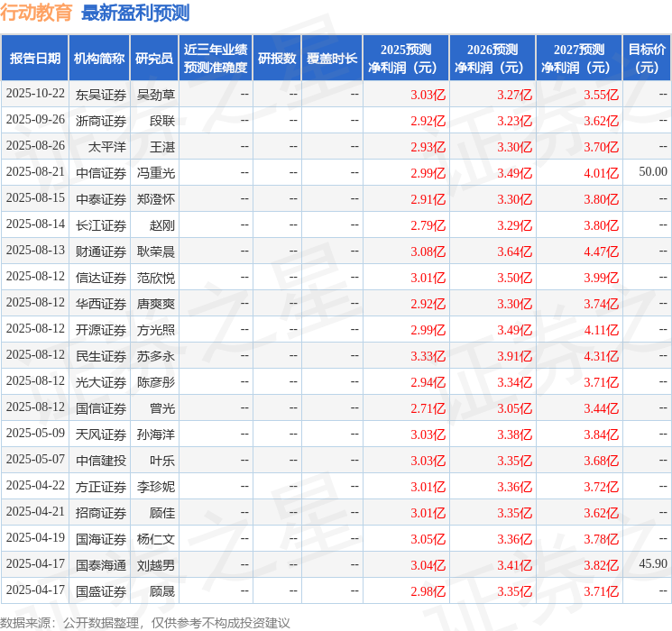
Task: Select 近三年业绩预测准确度 column header
Action: point(215,58)
